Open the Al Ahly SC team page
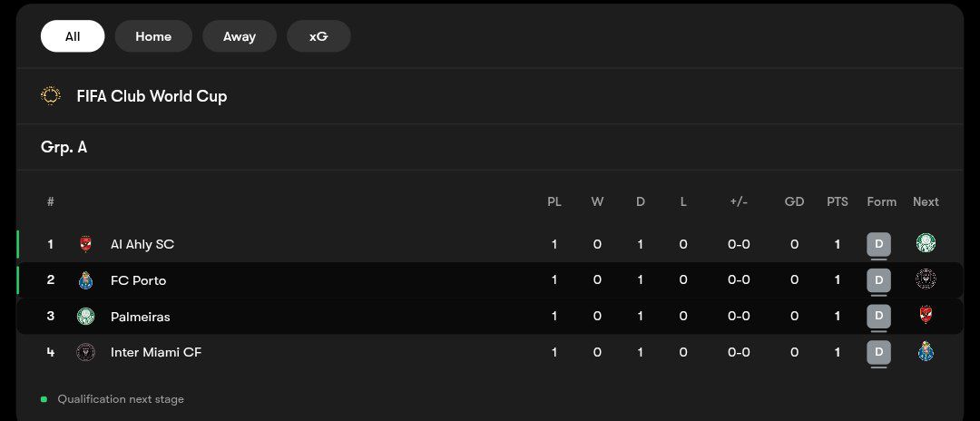The image size is (980, 421). 142,244
